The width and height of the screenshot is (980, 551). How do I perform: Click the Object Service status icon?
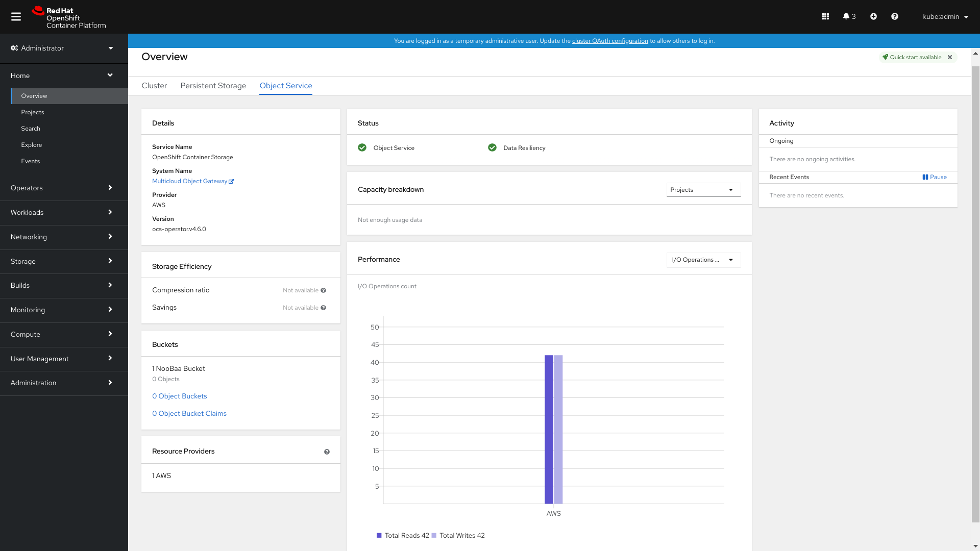coord(363,147)
